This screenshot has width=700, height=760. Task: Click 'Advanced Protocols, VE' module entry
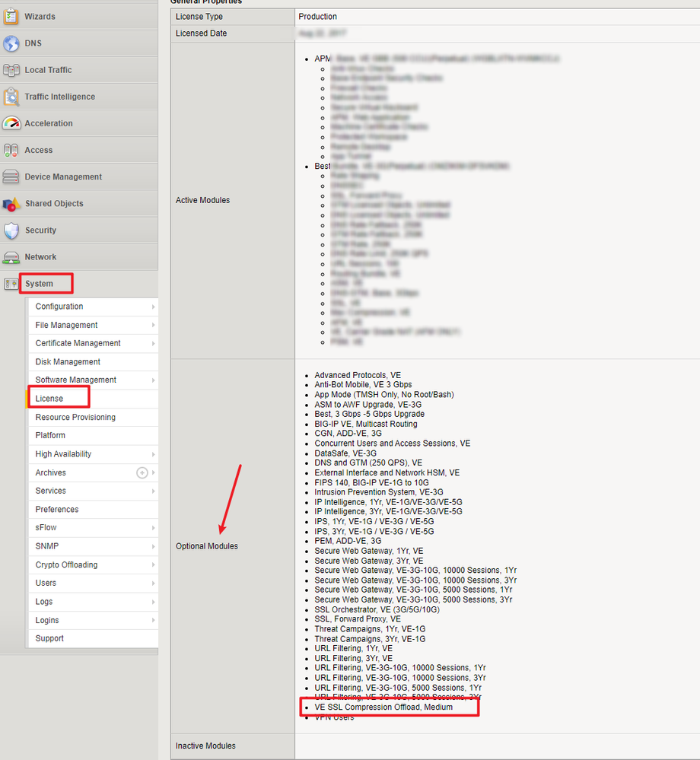coord(358,375)
